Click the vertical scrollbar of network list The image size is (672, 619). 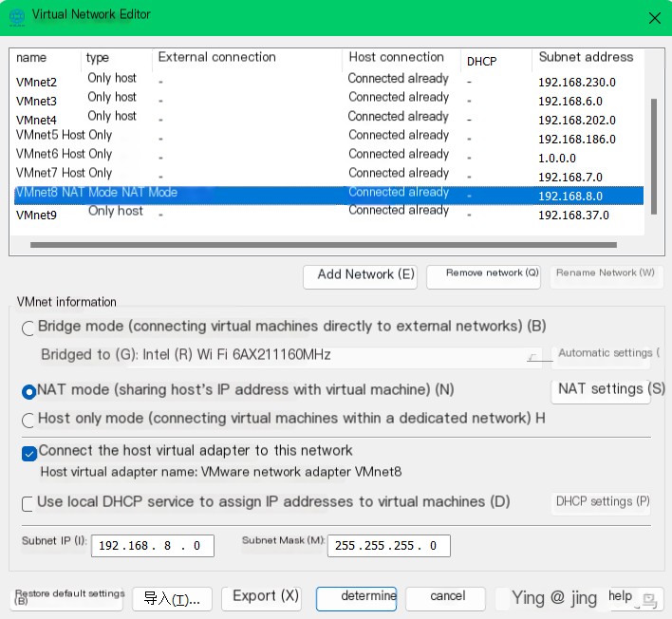[x=654, y=157]
